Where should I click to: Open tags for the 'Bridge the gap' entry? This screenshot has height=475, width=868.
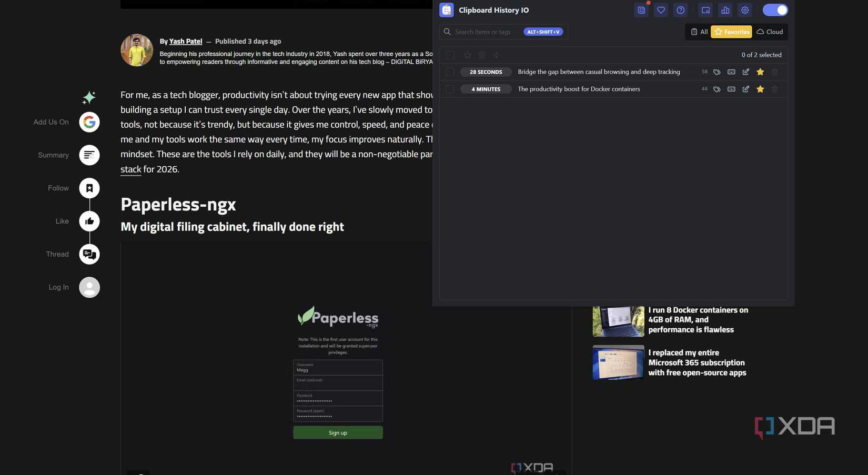pos(716,72)
